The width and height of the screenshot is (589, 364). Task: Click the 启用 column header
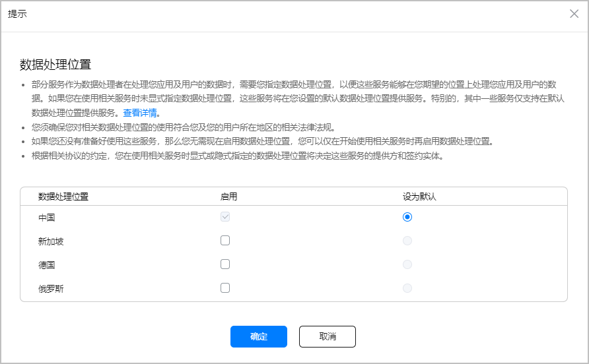[228, 197]
